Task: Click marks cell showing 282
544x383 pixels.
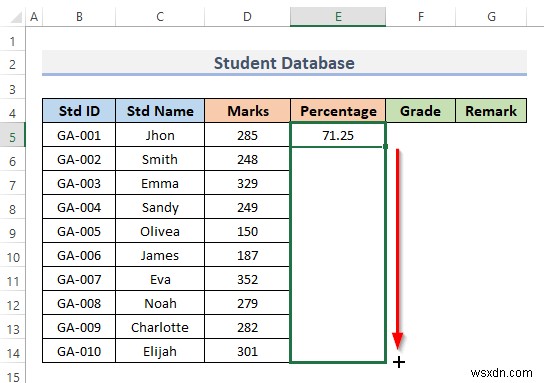Action: click(x=247, y=327)
